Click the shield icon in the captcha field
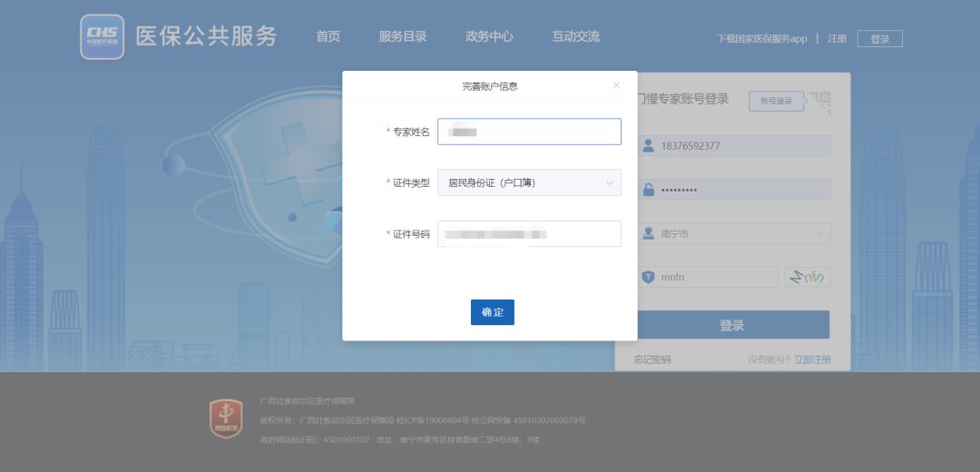 click(649, 277)
